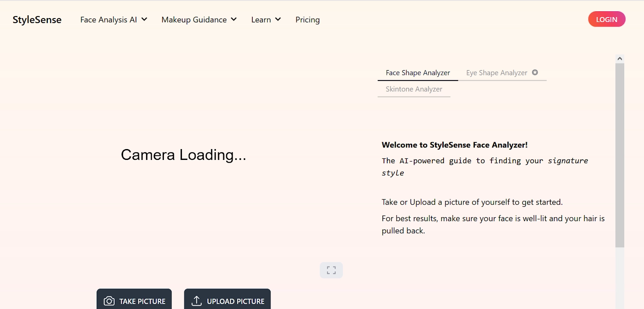Image resolution: width=644 pixels, height=309 pixels.
Task: Click the chevron next to Makeup Guidance
Action: (x=233, y=19)
